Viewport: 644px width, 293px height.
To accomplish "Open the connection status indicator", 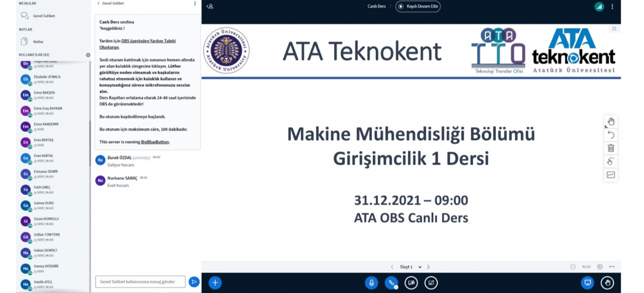I will point(600,6).
